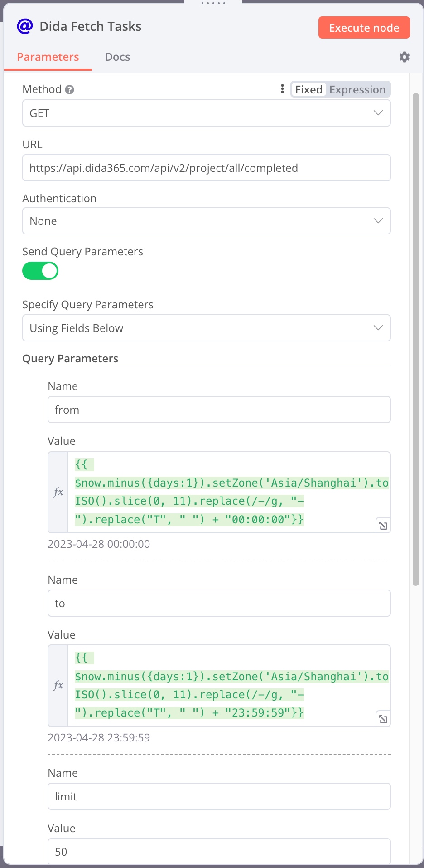Click fx icon beside 'to' value
The image size is (424, 868).
click(58, 685)
